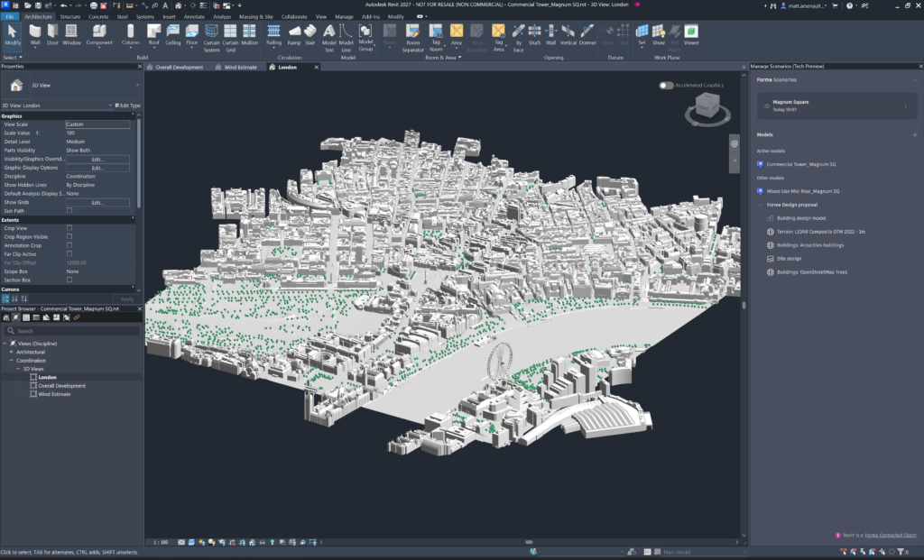The height and width of the screenshot is (560, 924).
Task: Collapse the Forma Design proposal group
Action: tap(760, 205)
